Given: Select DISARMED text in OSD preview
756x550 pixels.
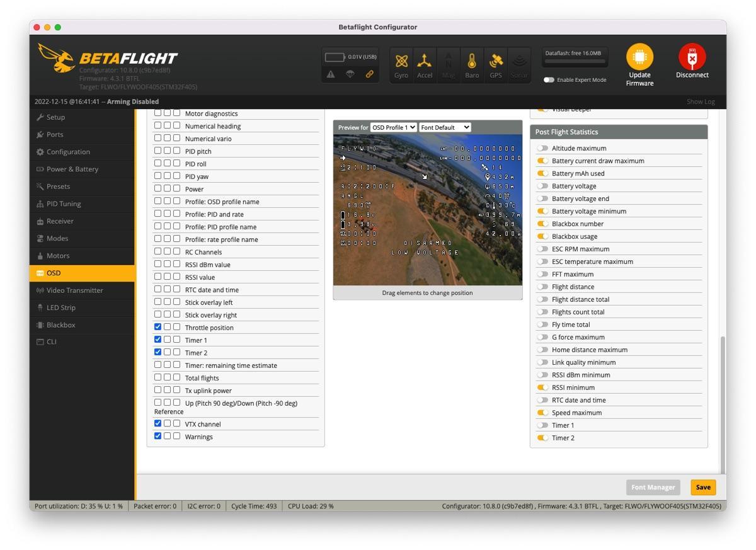Looking at the screenshot, I should pos(428,243).
